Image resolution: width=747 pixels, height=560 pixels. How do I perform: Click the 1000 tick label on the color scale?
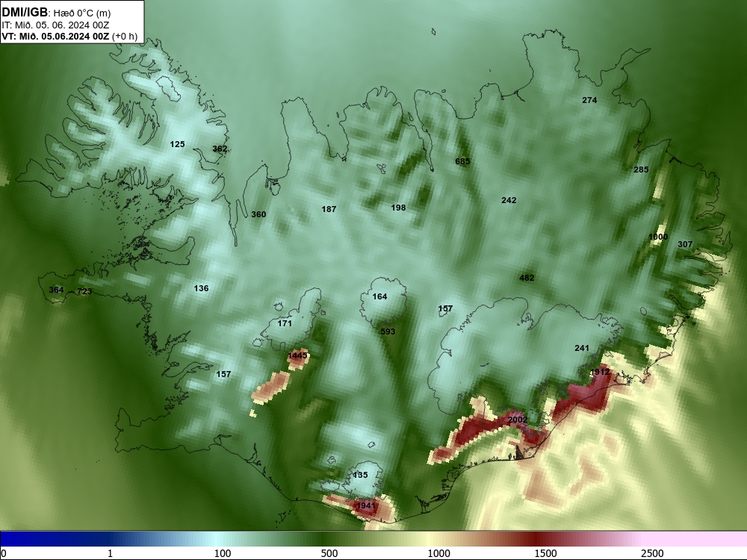click(x=438, y=553)
